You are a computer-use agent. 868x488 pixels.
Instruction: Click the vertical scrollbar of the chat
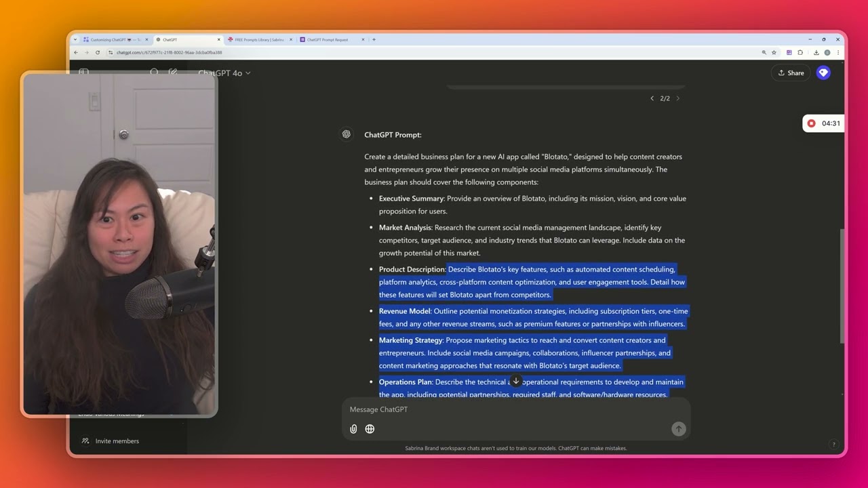[842, 285]
